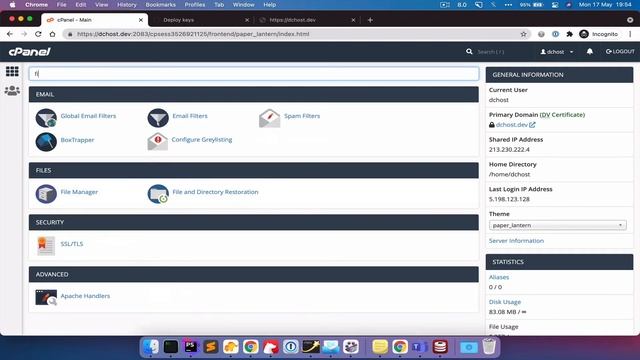Open the Profiles menu

click(x=195, y=5)
